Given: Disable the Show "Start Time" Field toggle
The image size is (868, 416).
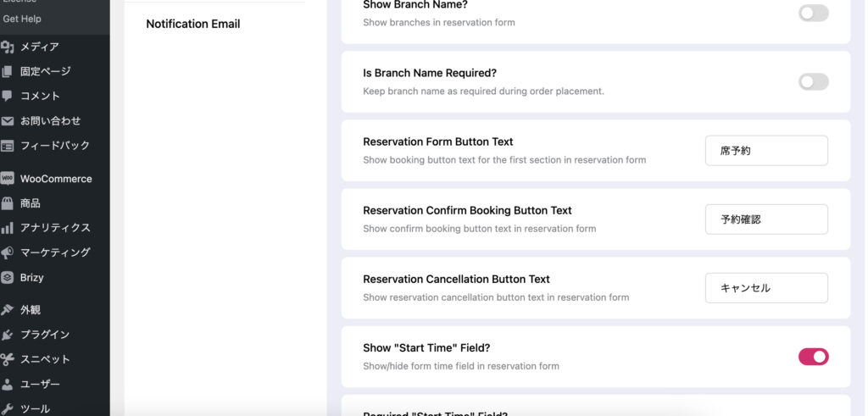Looking at the screenshot, I should 813,357.
